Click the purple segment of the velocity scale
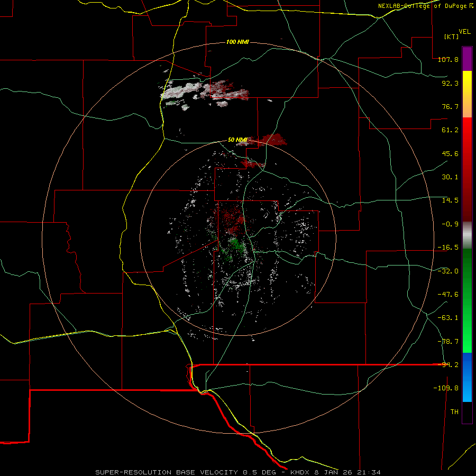476x476 pixels. 467,59
